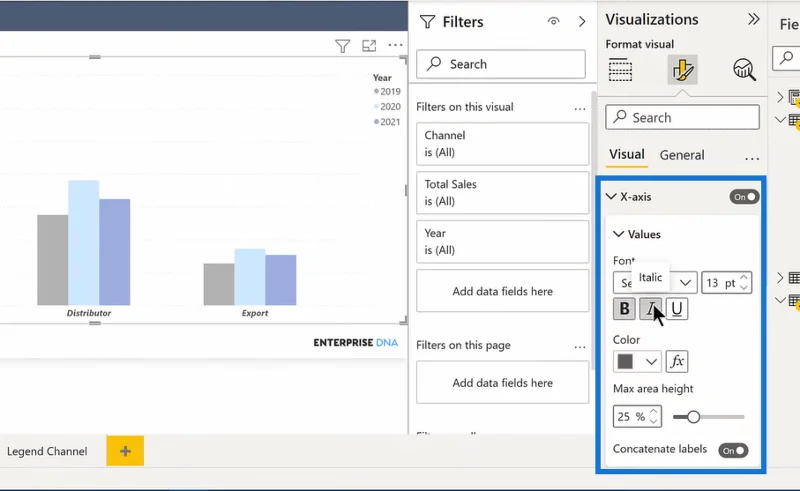Viewport: 800px width, 491px height.
Task: Open the chart's more options ellipsis
Action: pyautogui.click(x=395, y=45)
